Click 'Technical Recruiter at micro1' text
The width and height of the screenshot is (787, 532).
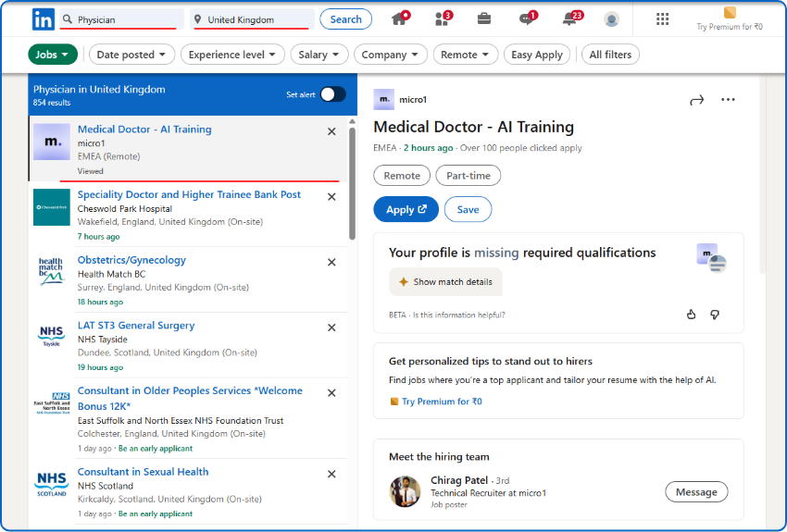(x=488, y=493)
